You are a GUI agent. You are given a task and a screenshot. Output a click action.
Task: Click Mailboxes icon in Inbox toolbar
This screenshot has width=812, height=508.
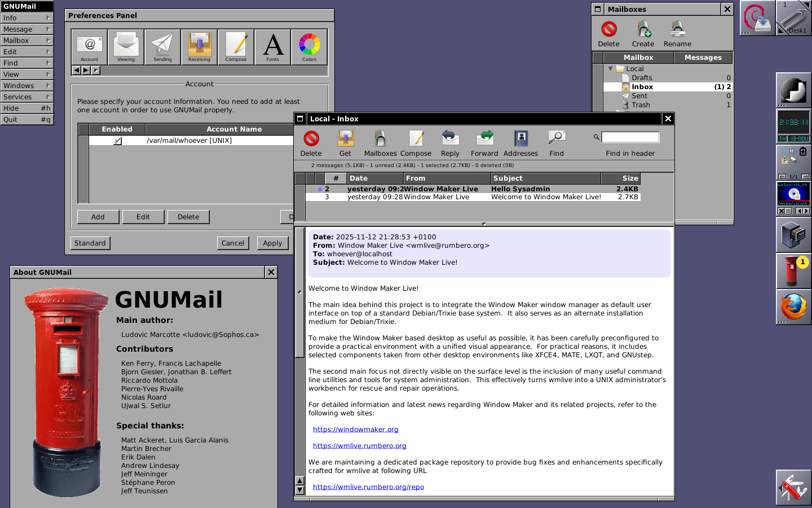381,139
